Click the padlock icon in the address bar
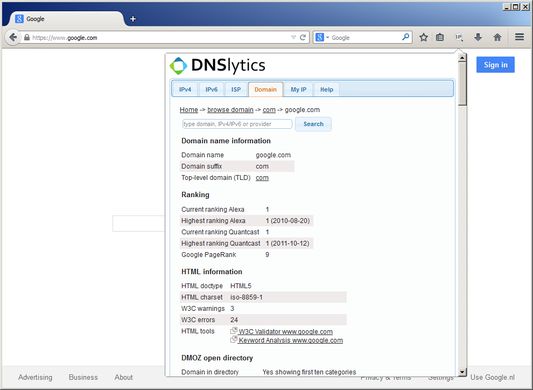Screen dimensions: 533x390 click(x=27, y=37)
